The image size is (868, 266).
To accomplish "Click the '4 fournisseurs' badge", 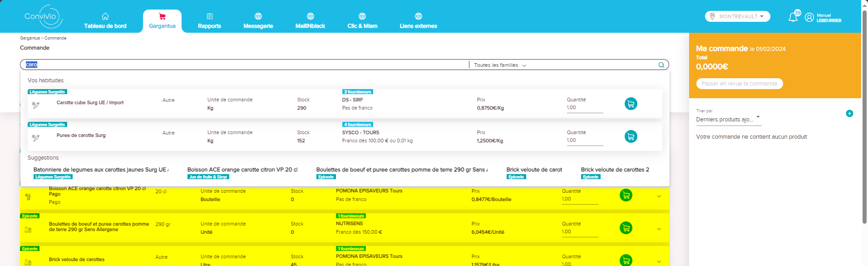I will coord(358,125).
